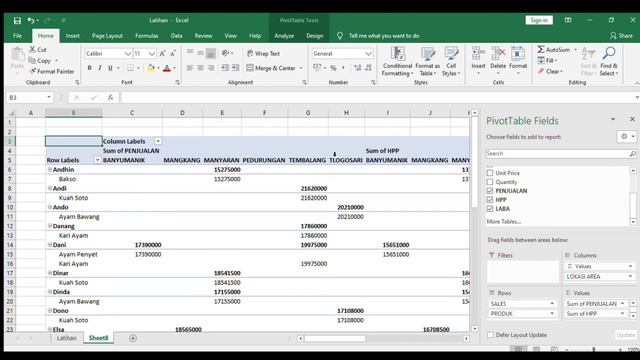Click the Sign in button
The width and height of the screenshot is (640, 360).
539,20
